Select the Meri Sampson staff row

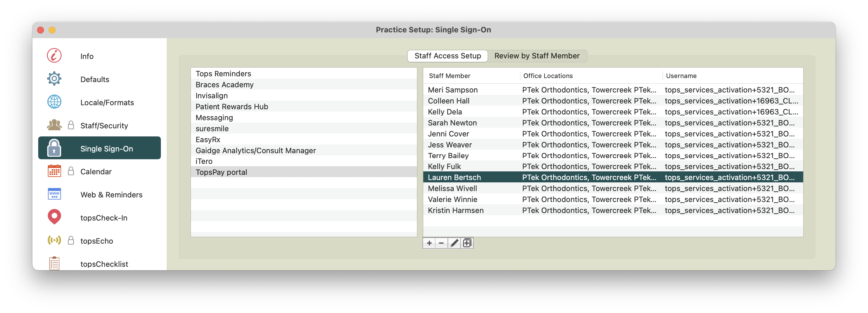click(453, 90)
